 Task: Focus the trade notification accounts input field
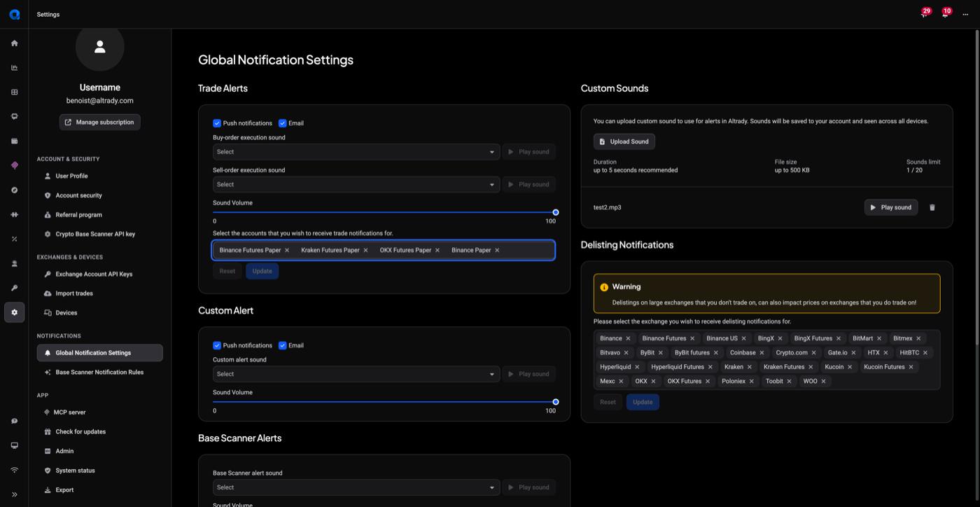point(384,250)
